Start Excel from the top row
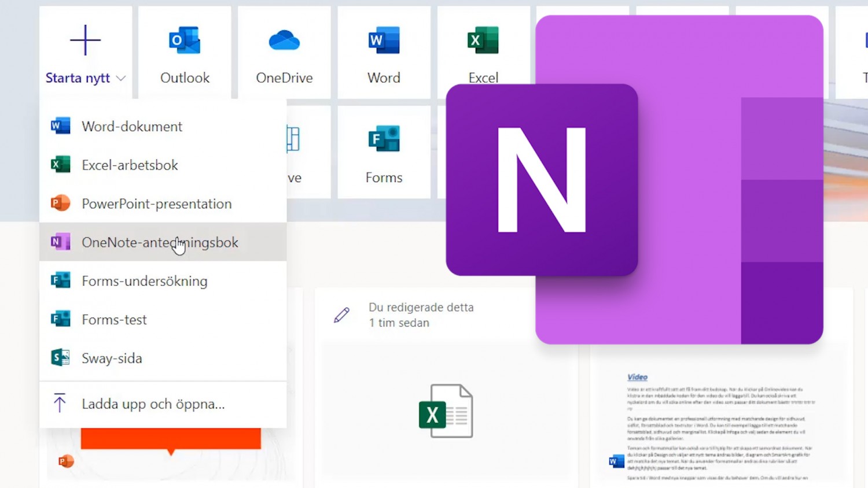 coord(483,52)
